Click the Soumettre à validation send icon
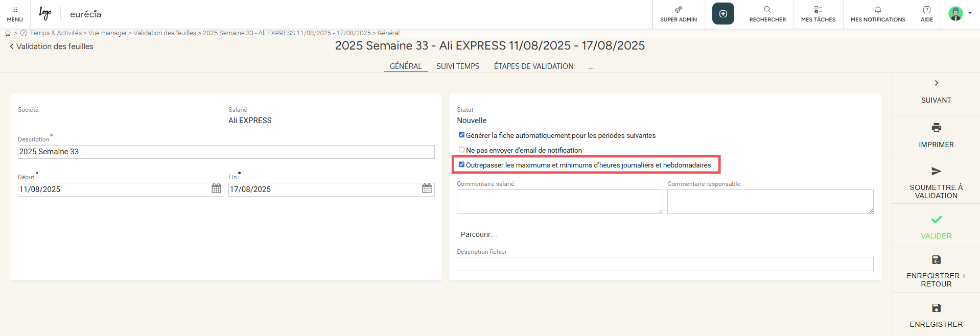Image resolution: width=980 pixels, height=336 pixels. pyautogui.click(x=936, y=172)
